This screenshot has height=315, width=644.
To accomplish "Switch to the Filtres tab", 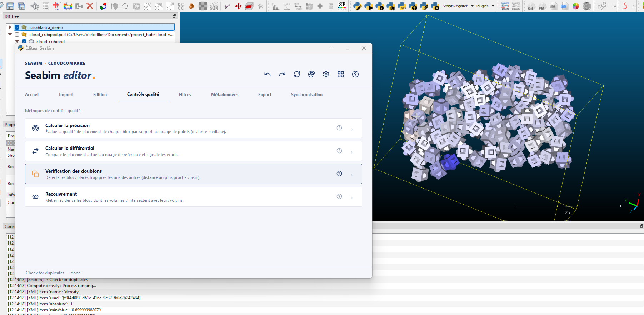I will [185, 95].
